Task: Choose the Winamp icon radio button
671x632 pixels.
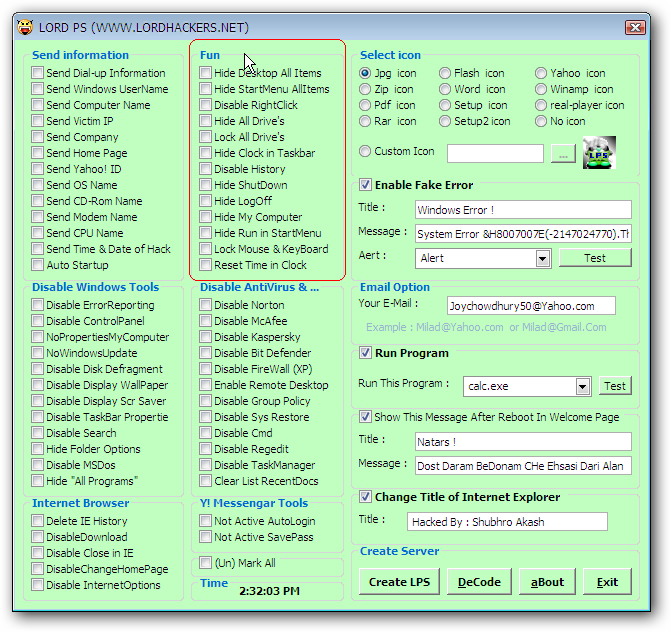Action: click(x=541, y=89)
